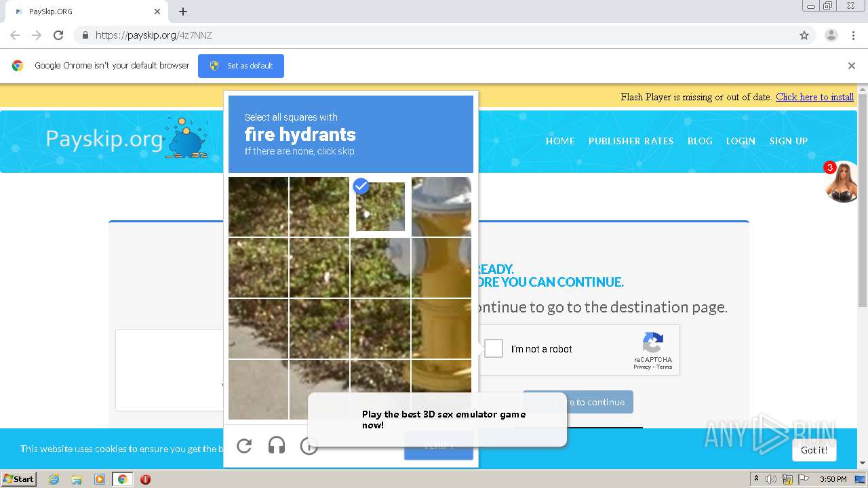The width and height of the screenshot is (868, 488).
Task: Click here to install Flash link
Action: coord(814,97)
